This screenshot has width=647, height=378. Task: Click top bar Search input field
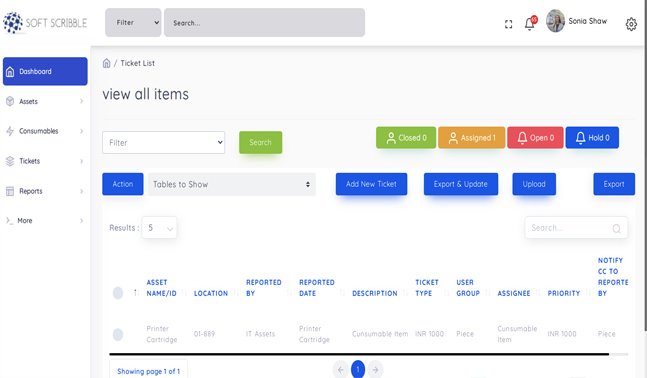[x=264, y=23]
